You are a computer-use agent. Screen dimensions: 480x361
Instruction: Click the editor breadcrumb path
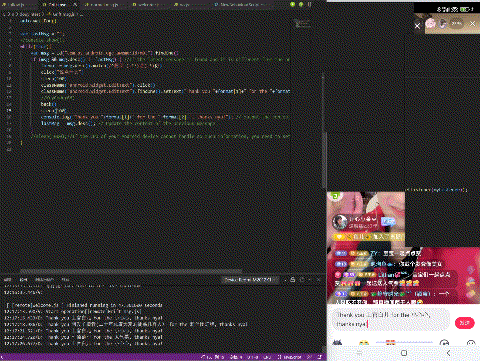click(43, 14)
